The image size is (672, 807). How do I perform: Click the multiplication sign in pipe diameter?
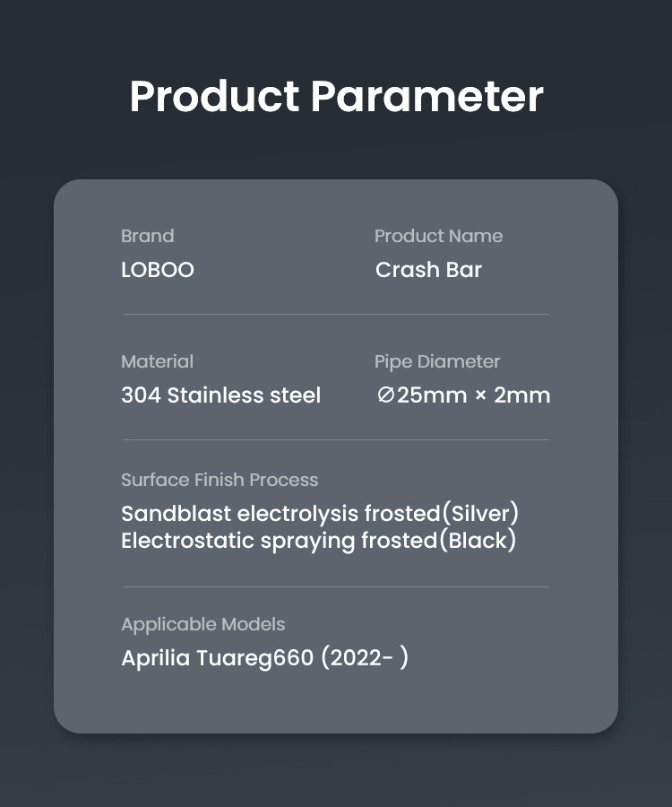(x=480, y=396)
